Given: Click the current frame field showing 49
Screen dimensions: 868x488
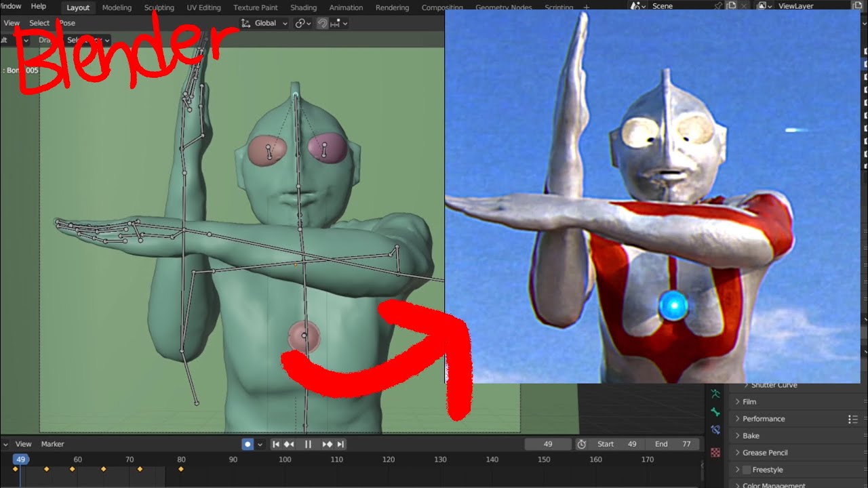Looking at the screenshot, I should click(x=548, y=444).
